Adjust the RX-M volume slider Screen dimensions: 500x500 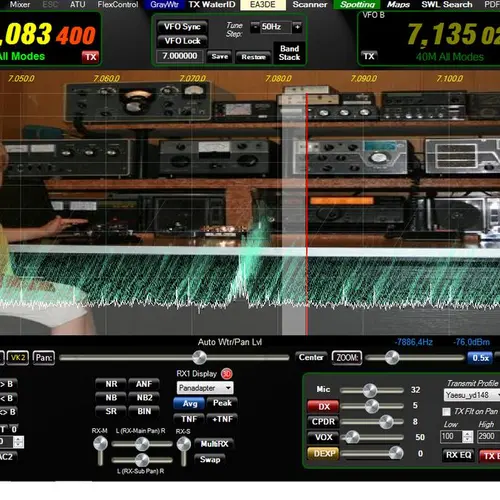tap(100, 444)
